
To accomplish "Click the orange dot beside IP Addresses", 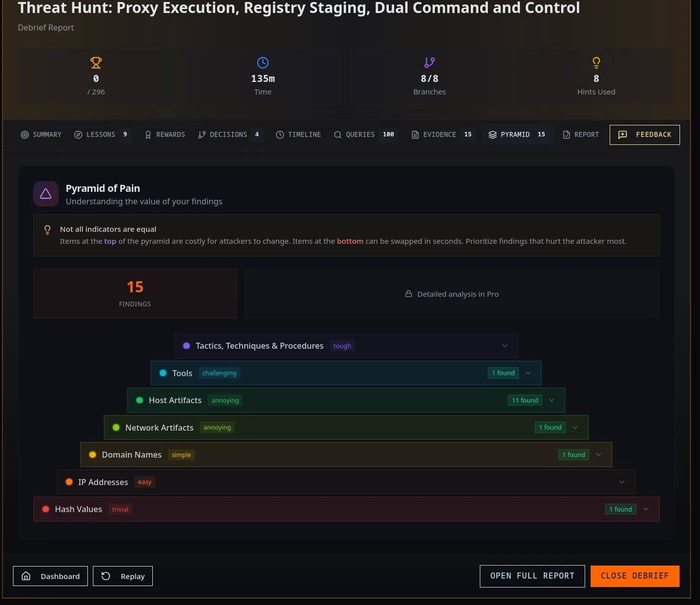I will click(69, 482).
